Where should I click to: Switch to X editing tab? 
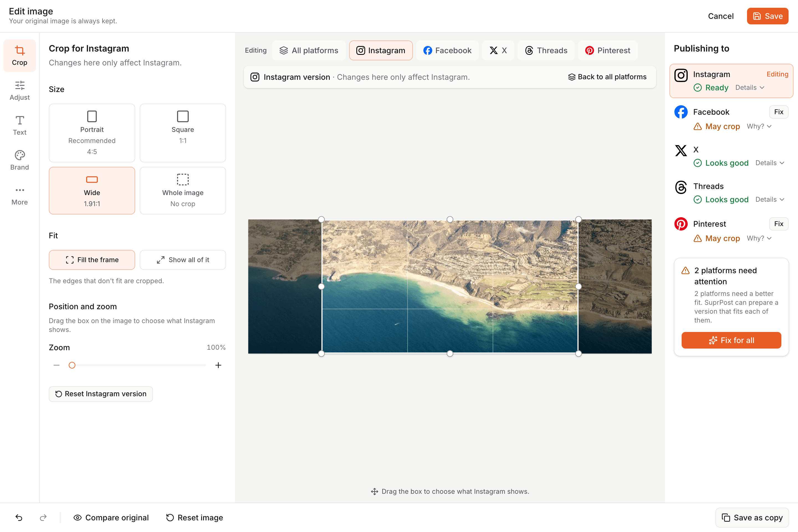(498, 50)
